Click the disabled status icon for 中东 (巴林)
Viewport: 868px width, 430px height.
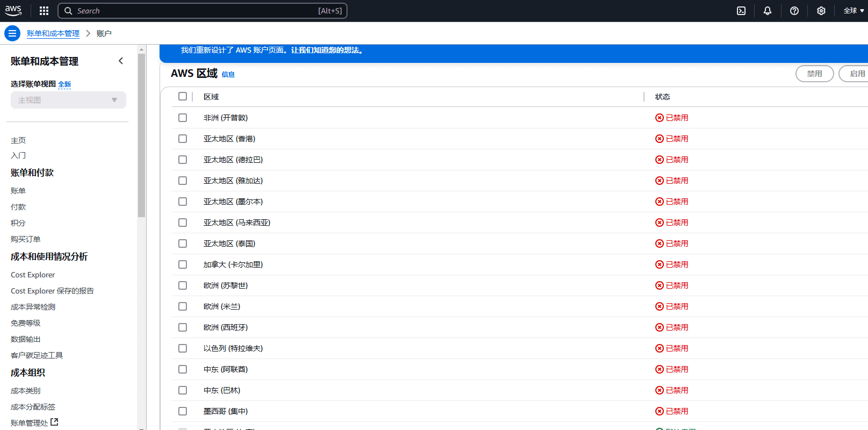click(660, 390)
